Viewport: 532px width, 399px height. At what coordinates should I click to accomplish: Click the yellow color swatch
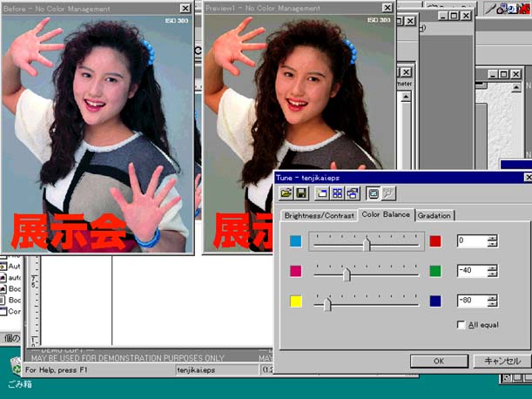point(296,301)
